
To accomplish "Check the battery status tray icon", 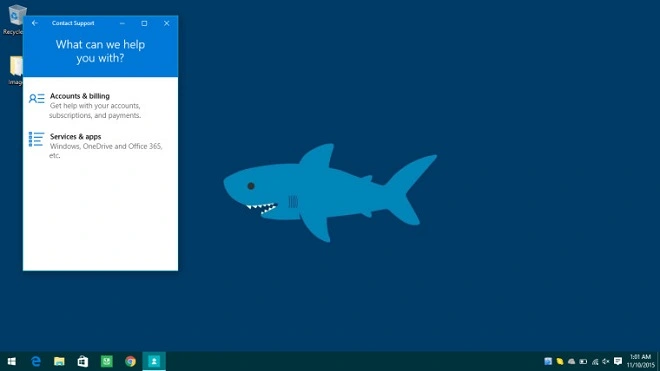I will (583, 361).
